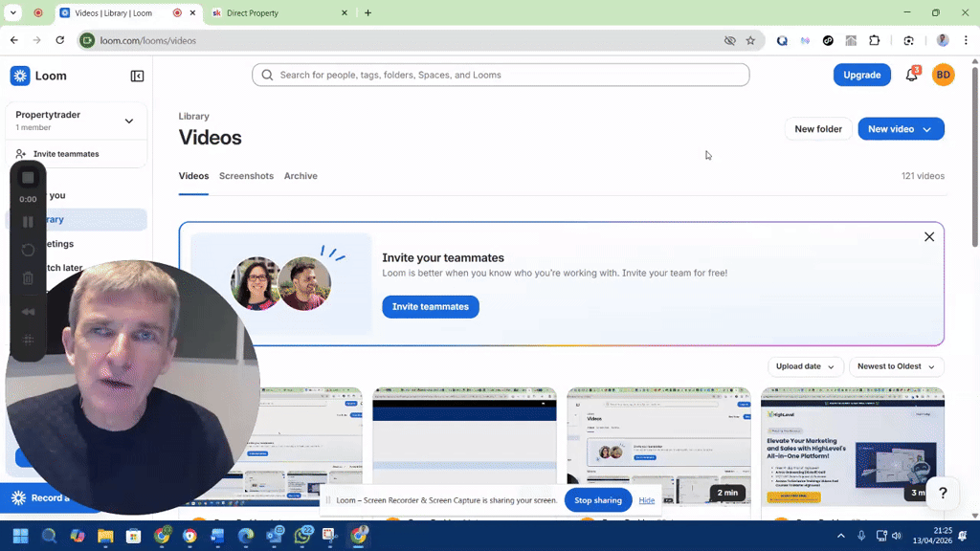980x551 pixels.
Task: Show hidden system tray icons
Action: point(840,536)
